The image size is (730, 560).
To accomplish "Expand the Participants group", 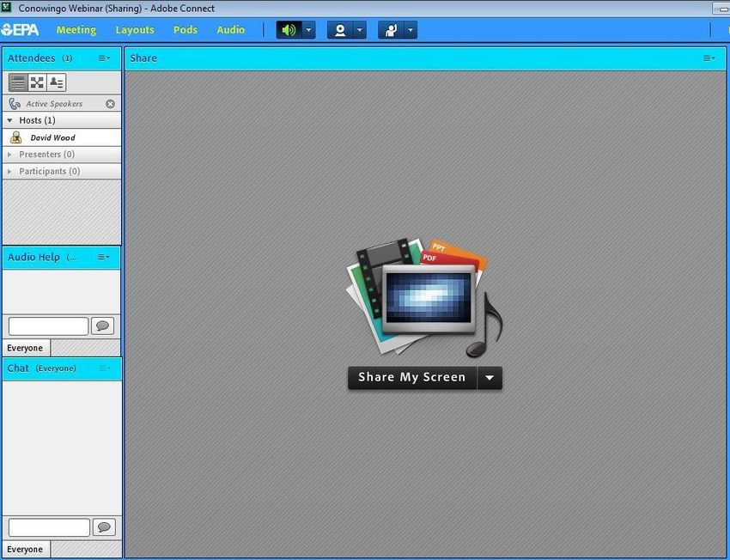I will click(9, 171).
